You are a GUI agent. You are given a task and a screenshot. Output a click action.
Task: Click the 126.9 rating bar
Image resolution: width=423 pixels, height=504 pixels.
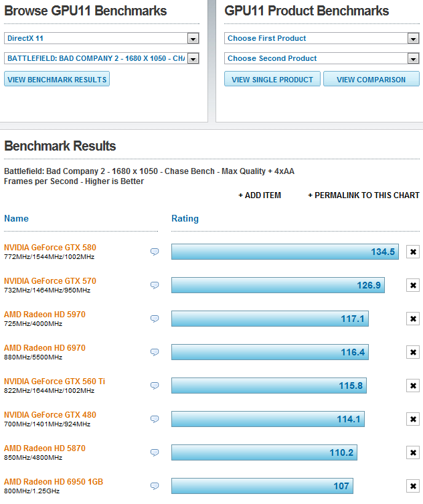coord(278,285)
